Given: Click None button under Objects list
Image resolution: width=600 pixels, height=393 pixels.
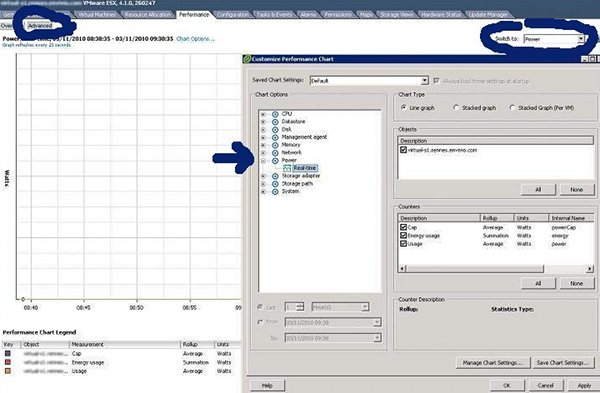Looking at the screenshot, I should (577, 189).
